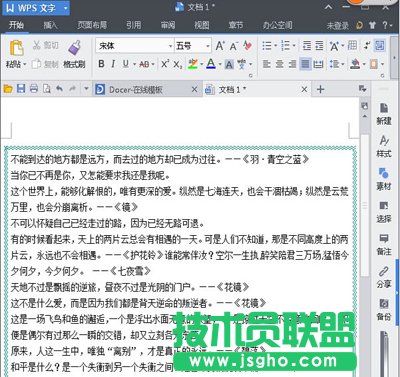
Task: Open the WPS 文字 application menu arrow
Action: tap(65, 8)
